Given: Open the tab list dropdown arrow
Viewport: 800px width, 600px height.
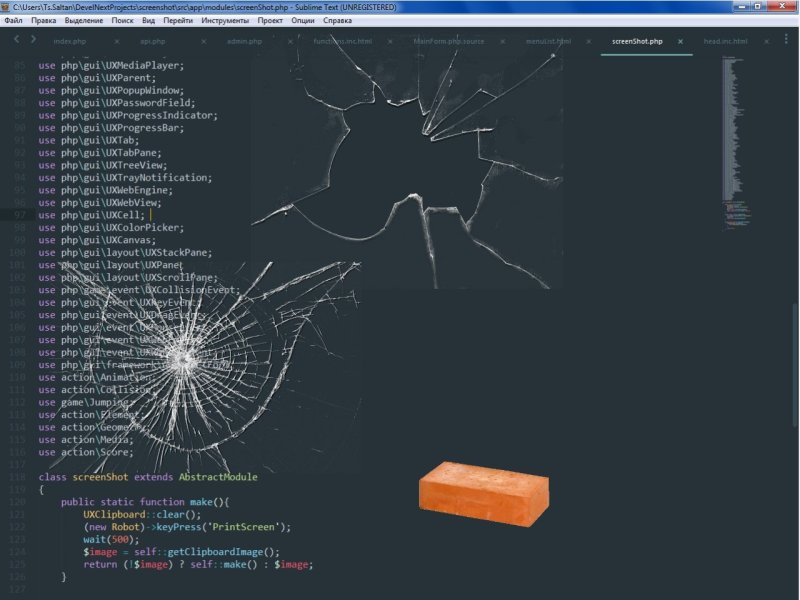Looking at the screenshot, I should point(787,41).
